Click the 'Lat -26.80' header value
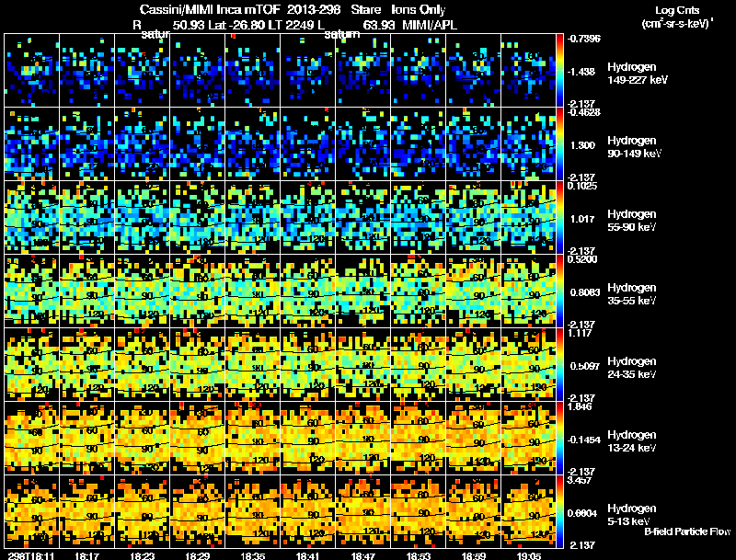This screenshot has width=736, height=560. 236,25
